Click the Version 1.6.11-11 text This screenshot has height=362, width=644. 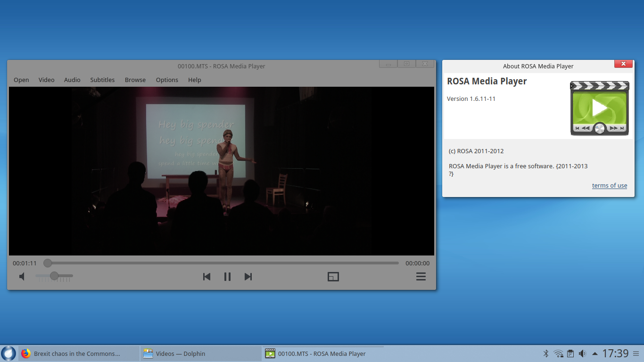[471, 99]
